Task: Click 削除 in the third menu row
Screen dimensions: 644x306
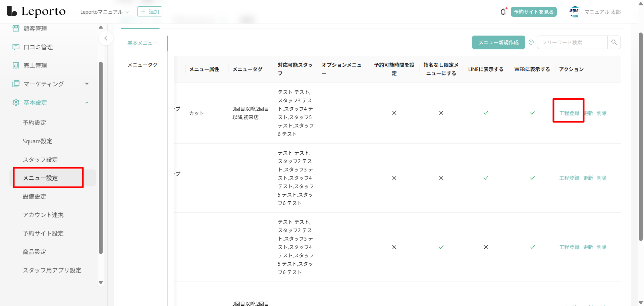Action: pyautogui.click(x=601, y=247)
